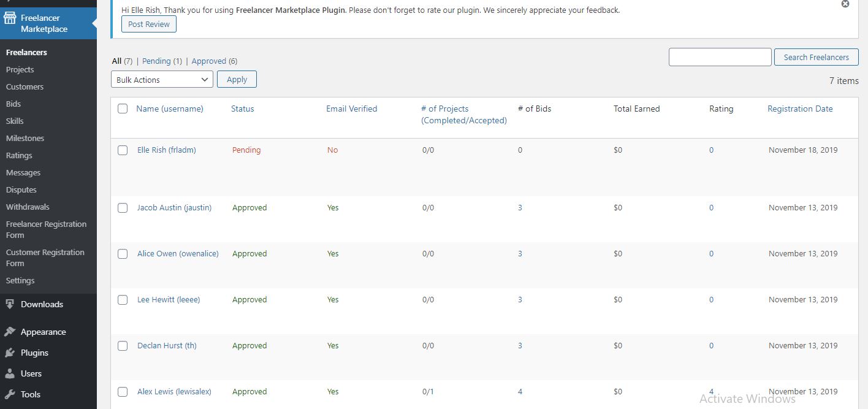Open Freelancer Registration Form page

(x=47, y=229)
